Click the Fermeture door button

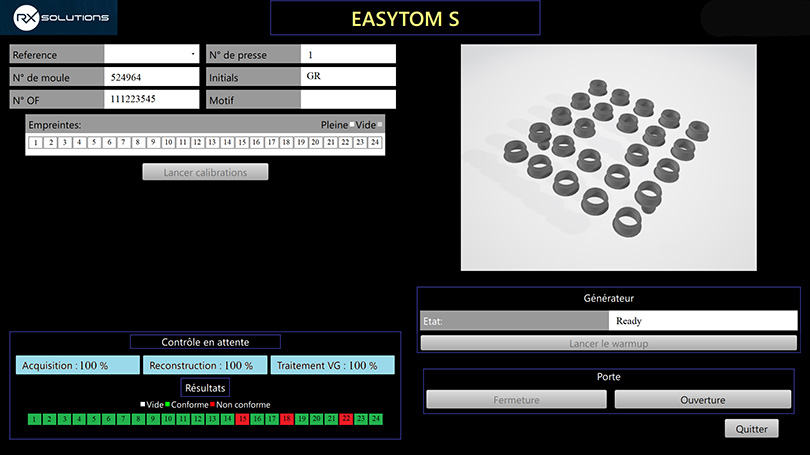pyautogui.click(x=516, y=400)
